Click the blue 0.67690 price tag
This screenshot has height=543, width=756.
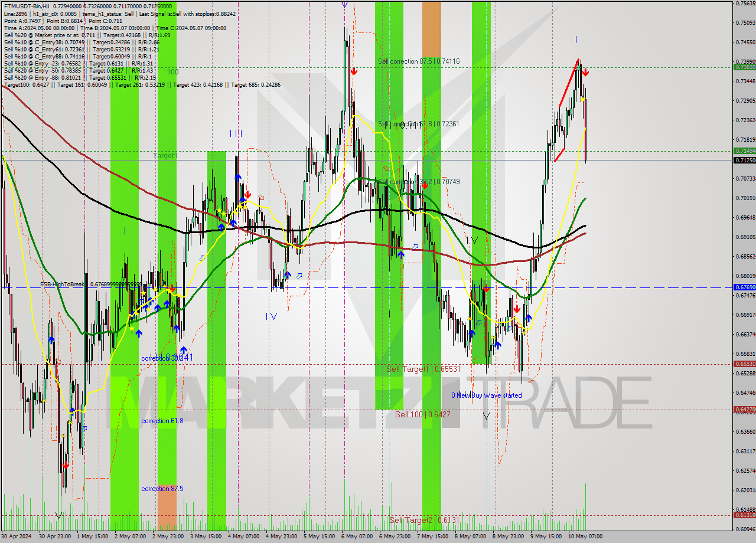(744, 287)
